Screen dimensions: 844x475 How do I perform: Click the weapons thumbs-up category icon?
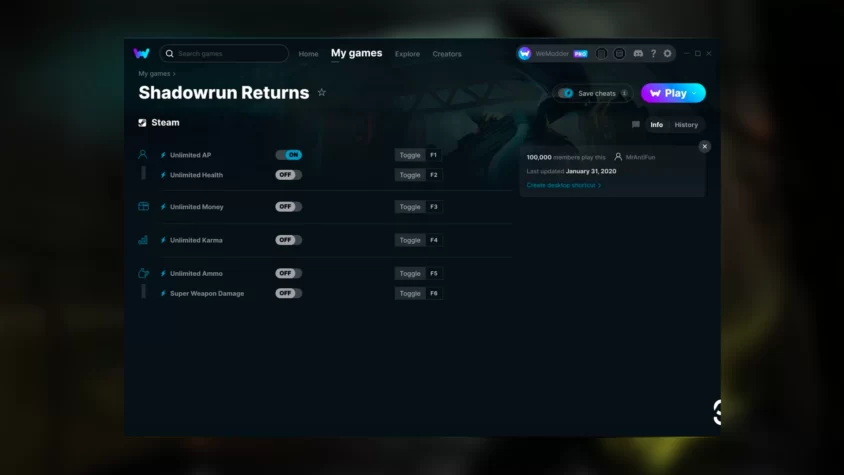click(143, 273)
